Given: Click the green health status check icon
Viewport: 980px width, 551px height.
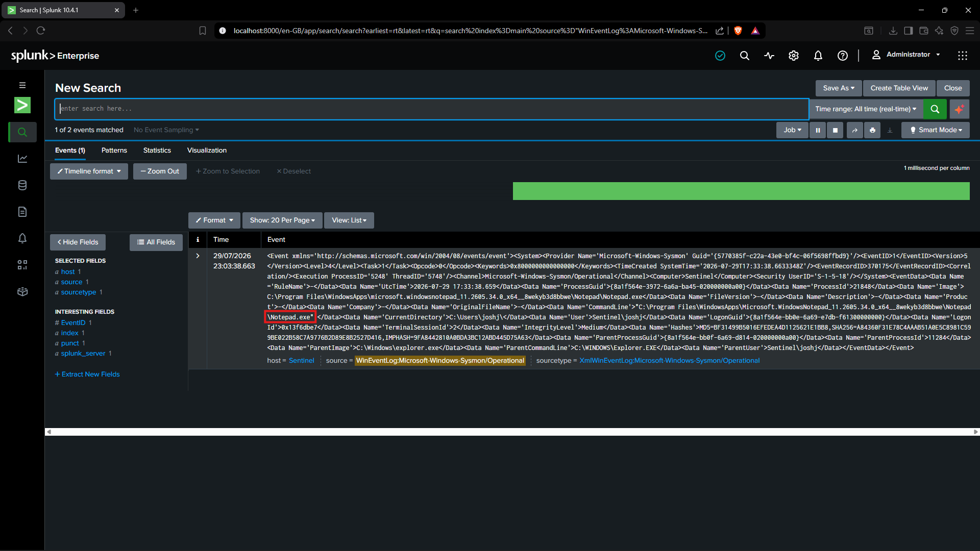Looking at the screenshot, I should 720,56.
